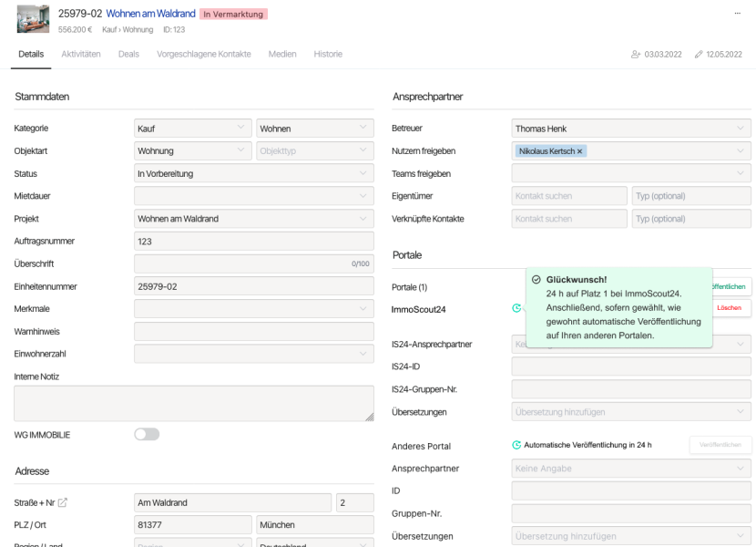The height and width of the screenshot is (547, 756).
Task: Go to the Medien tab
Action: [282, 54]
